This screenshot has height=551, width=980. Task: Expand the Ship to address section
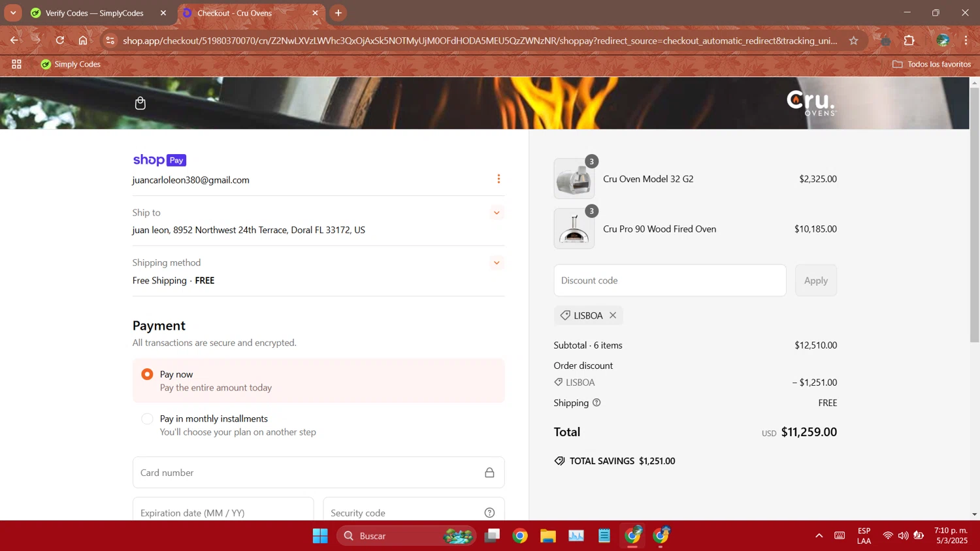pos(497,213)
